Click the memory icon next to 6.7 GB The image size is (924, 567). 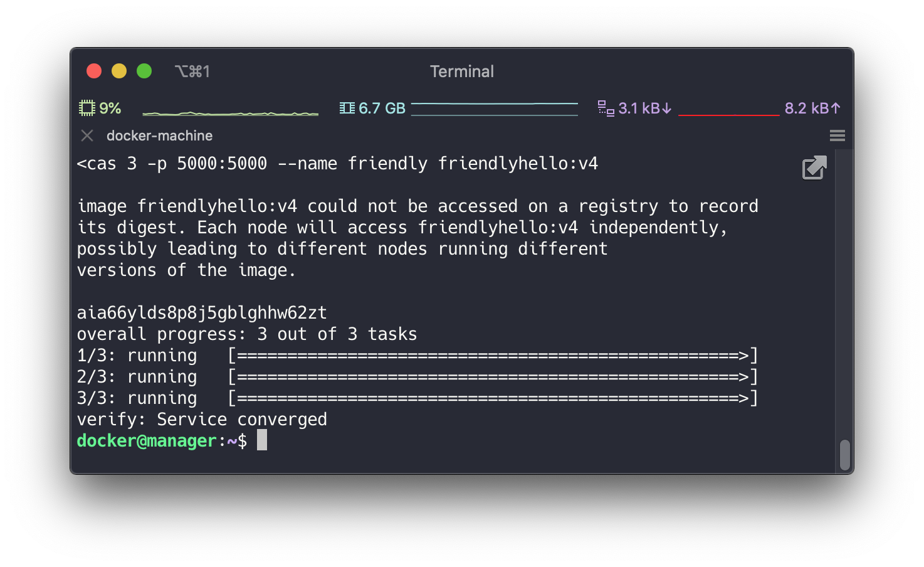point(347,107)
